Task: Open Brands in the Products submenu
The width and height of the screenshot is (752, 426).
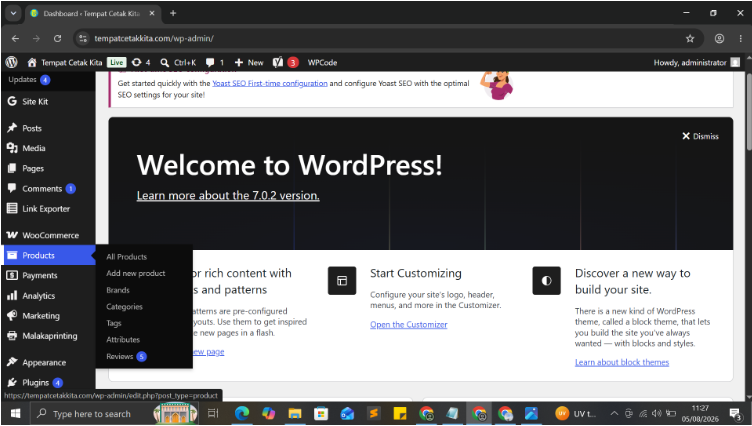Action: click(x=118, y=290)
